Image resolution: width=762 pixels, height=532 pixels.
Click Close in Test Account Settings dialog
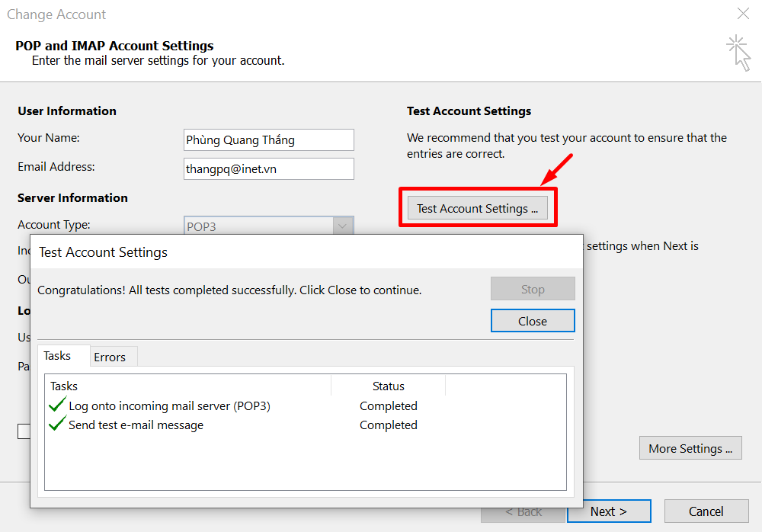[x=532, y=321]
